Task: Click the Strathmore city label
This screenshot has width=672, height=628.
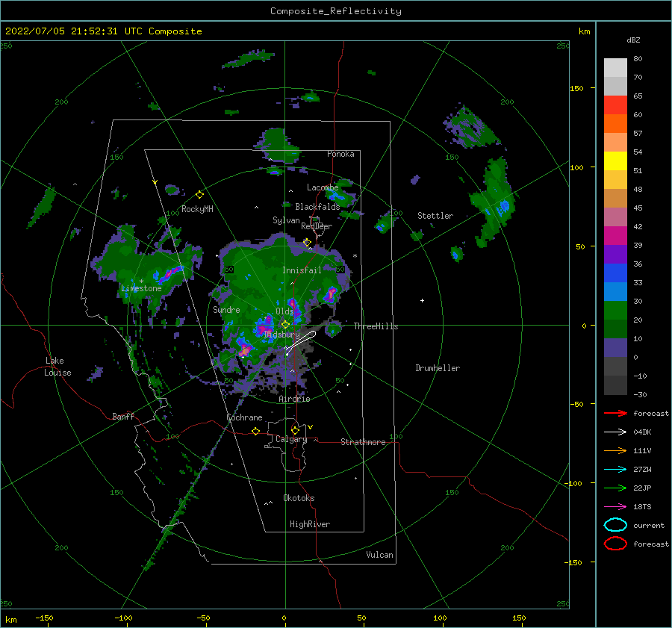Action: tap(363, 442)
